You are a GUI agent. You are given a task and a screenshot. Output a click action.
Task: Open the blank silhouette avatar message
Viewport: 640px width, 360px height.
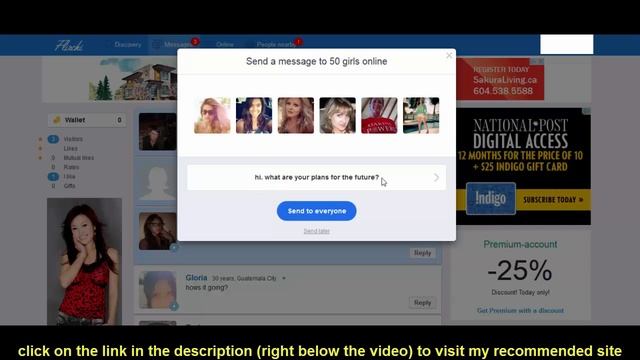click(x=158, y=181)
